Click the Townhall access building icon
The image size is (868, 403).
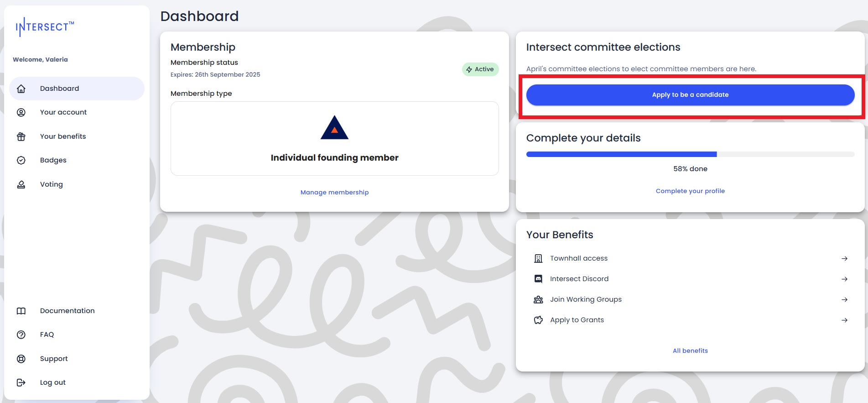[538, 258]
